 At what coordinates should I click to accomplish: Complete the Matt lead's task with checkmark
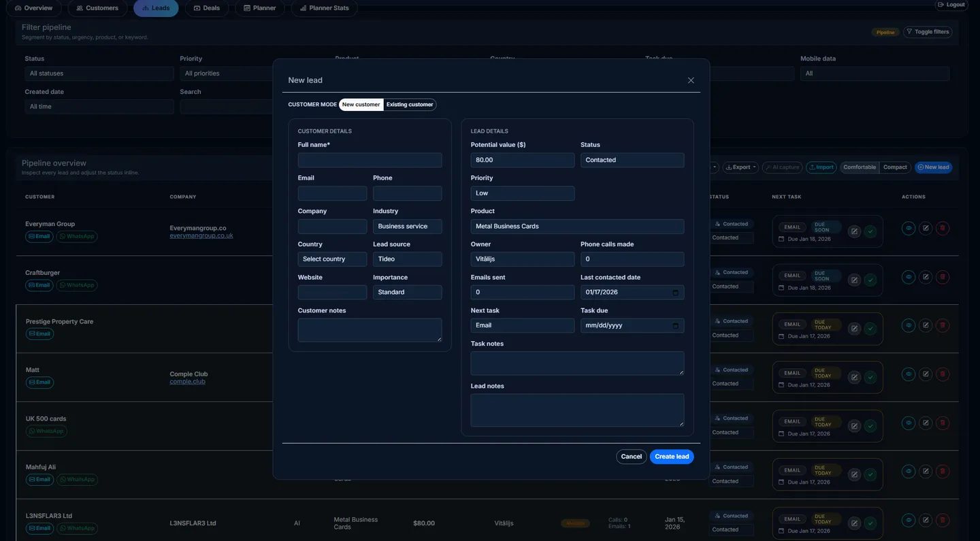click(x=870, y=377)
